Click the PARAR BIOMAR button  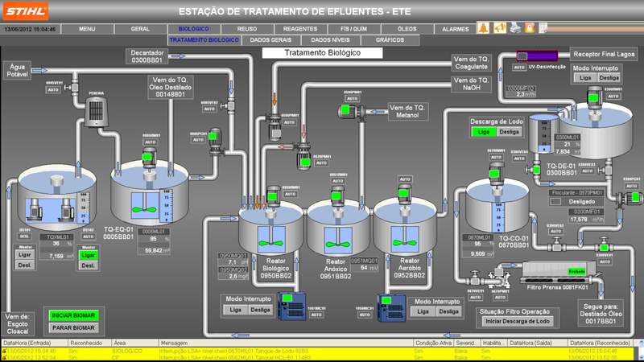point(73,327)
